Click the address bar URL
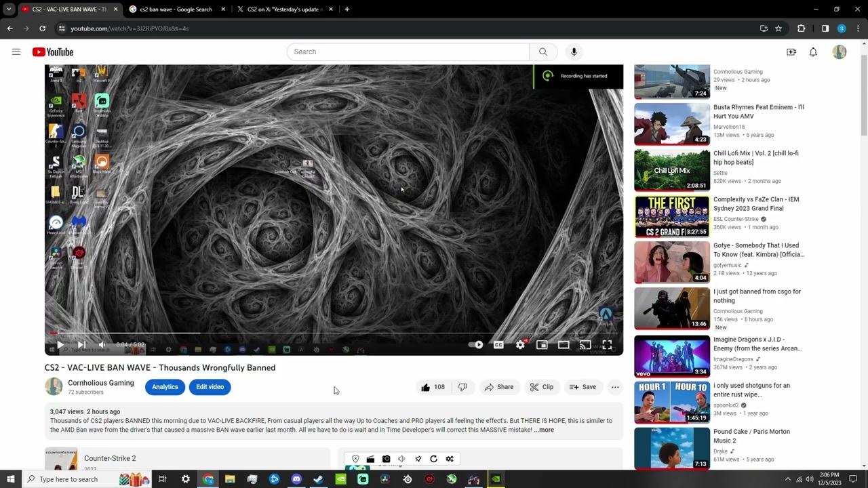The height and width of the screenshot is (488, 868). click(130, 28)
